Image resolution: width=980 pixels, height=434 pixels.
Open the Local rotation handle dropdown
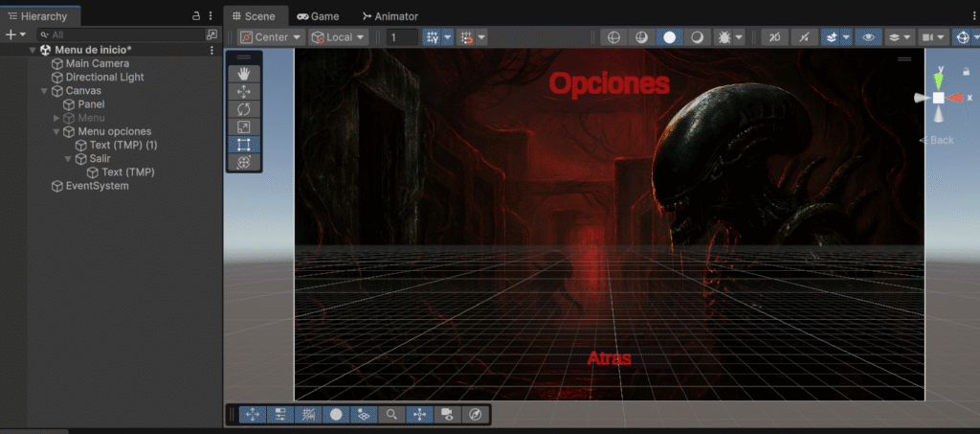point(339,37)
